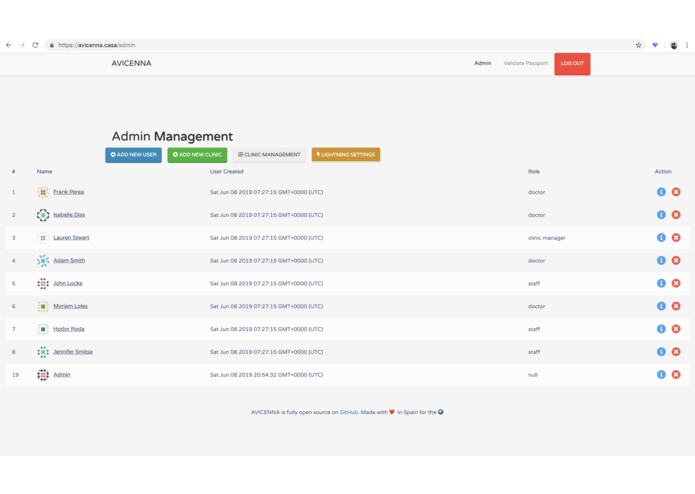
Task: Click the 20:54:32 creation timestamp
Action: tap(266, 375)
